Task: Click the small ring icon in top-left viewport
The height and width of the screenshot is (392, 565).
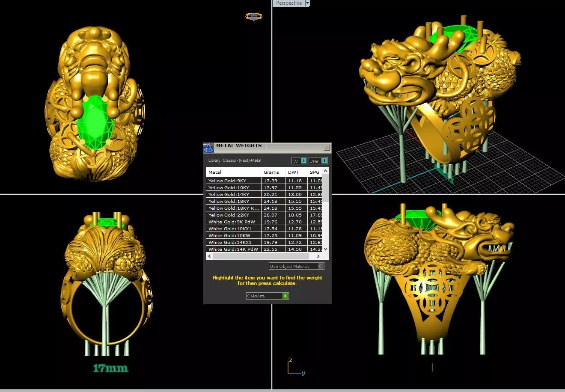Action: click(x=253, y=17)
